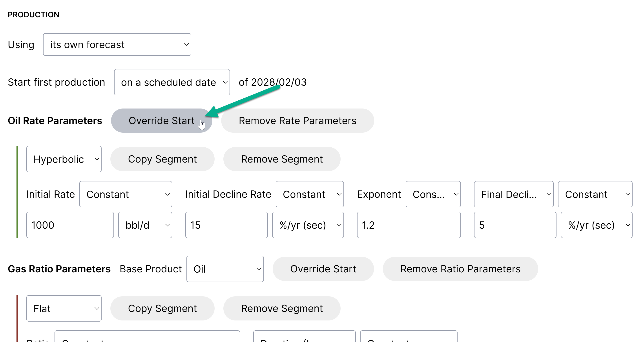644x342 pixels.
Task: Click the Initial Rate value field 1000
Action: (70, 225)
